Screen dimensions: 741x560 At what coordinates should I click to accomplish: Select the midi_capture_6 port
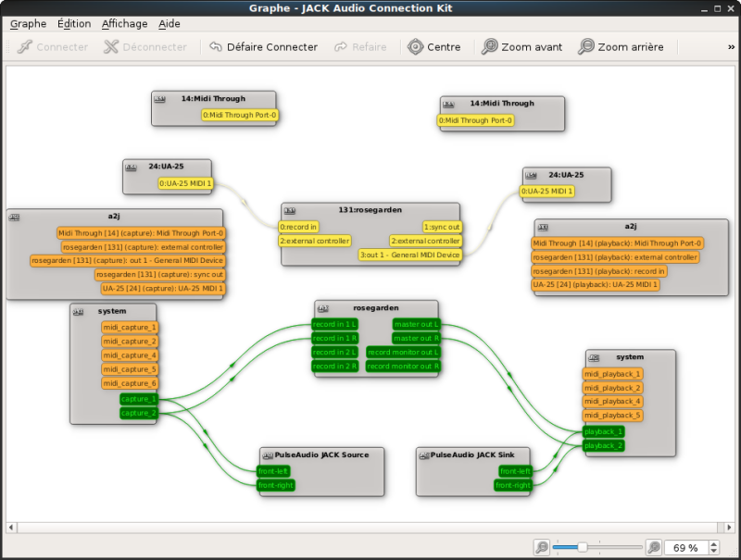130,383
